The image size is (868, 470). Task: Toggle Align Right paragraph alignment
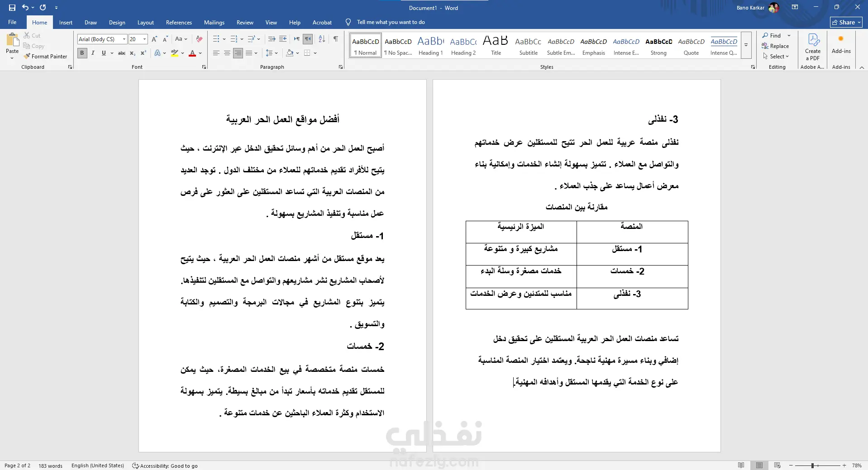point(238,53)
